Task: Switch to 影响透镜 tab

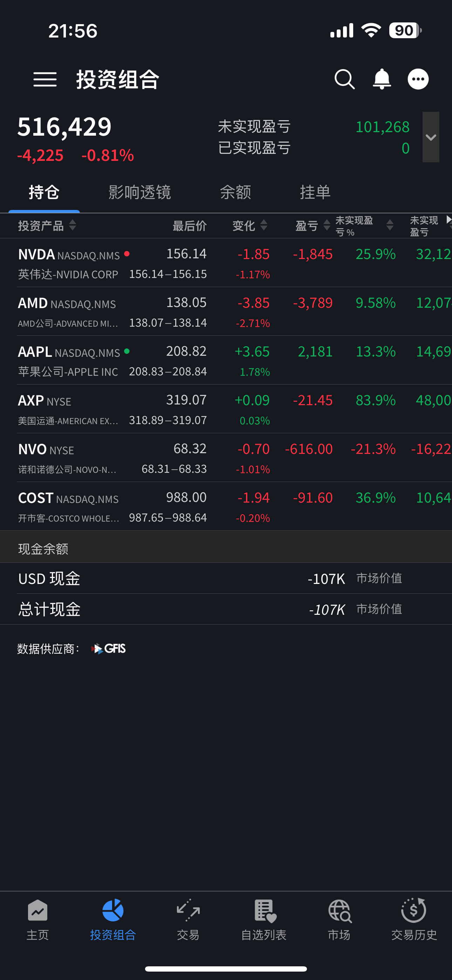Action: tap(140, 192)
